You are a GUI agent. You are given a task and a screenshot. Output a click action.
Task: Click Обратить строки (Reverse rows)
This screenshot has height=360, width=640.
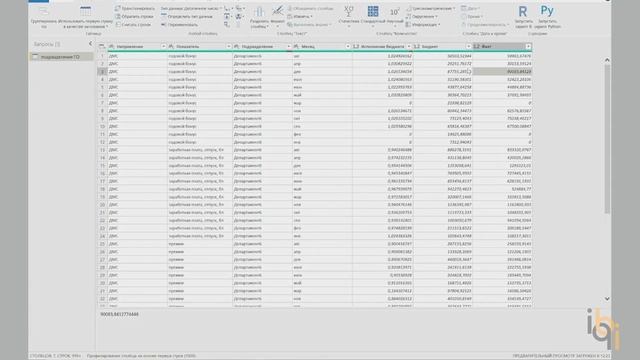134,16
